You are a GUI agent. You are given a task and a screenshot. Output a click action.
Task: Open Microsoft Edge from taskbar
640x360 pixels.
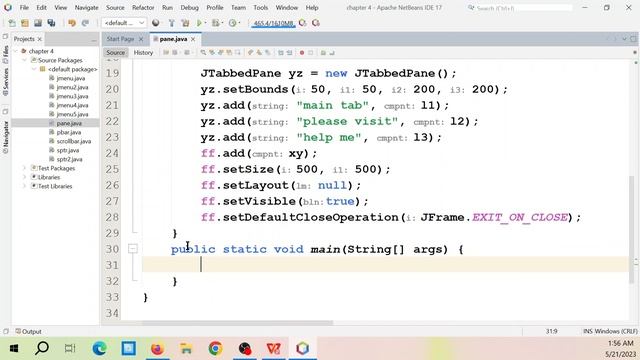99,349
